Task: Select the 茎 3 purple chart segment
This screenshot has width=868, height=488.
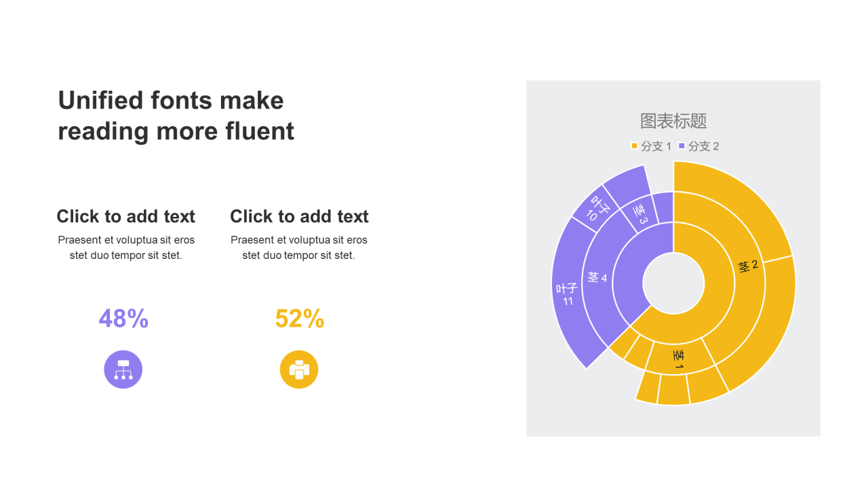Action: pyautogui.click(x=641, y=211)
